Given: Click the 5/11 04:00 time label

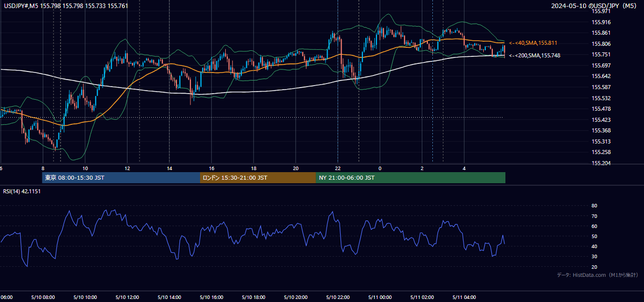Looking at the screenshot, I should tap(464, 297).
